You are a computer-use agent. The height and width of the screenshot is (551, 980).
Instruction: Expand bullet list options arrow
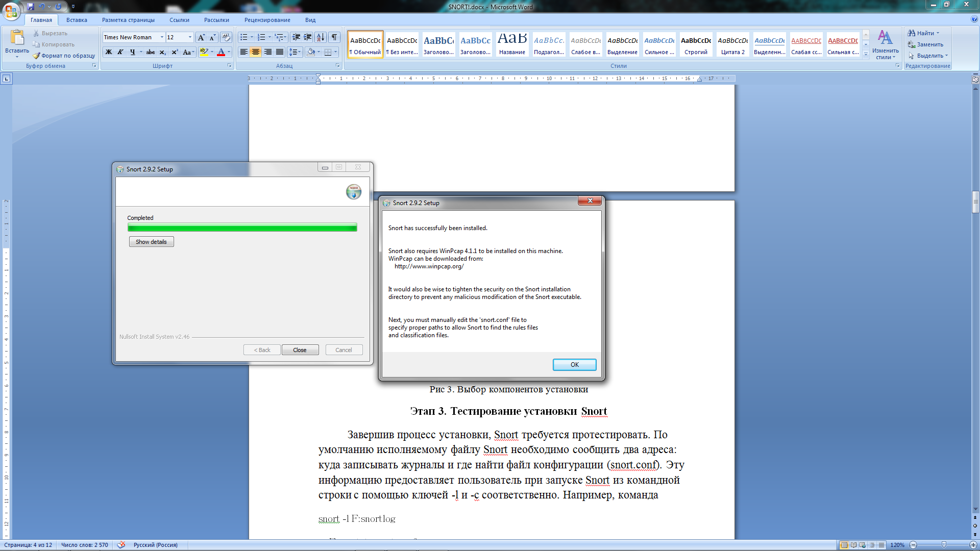(252, 37)
